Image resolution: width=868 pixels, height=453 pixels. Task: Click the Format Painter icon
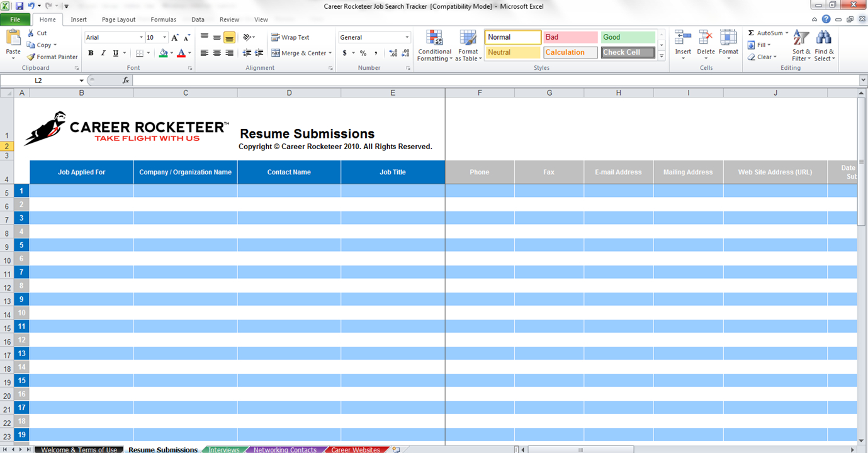tap(31, 57)
